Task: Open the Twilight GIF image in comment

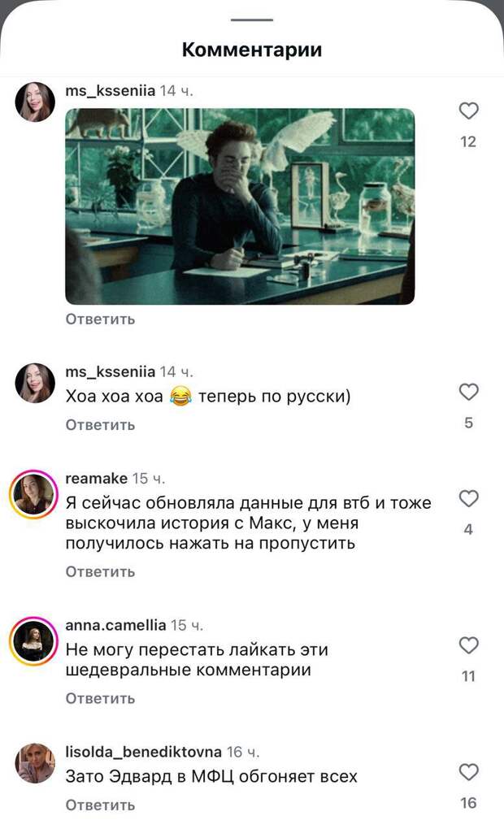Action: 240,206
